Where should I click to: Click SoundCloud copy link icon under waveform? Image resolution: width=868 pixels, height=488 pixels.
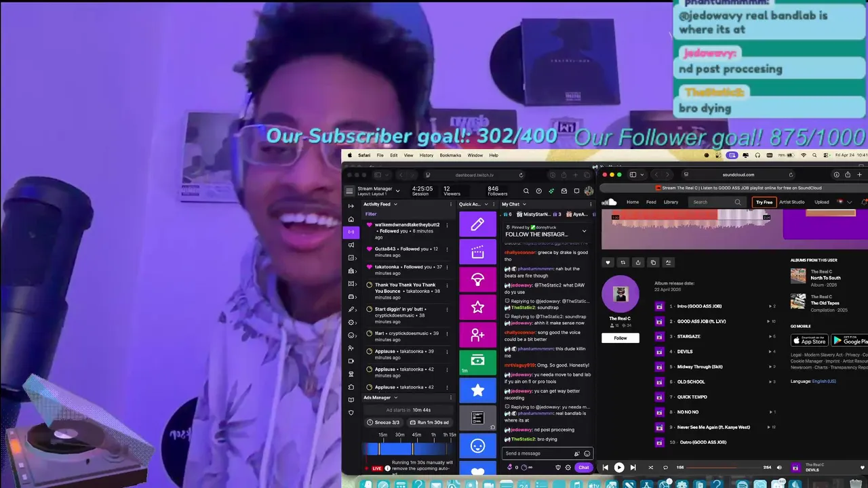point(653,262)
